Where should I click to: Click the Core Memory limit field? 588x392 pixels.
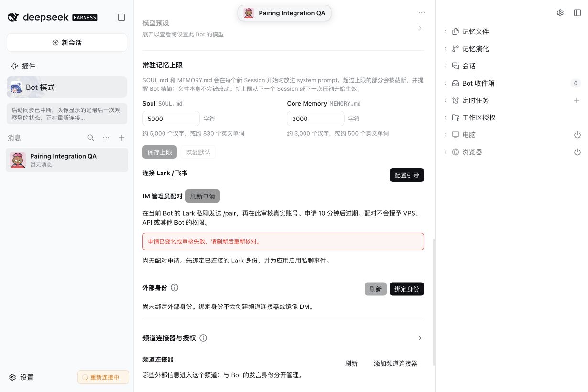click(x=316, y=119)
